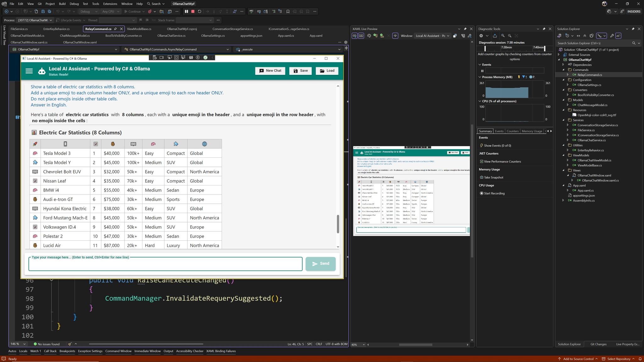The image size is (644, 362).
Task: Click the Save All toolbar icon
Action: point(49,12)
